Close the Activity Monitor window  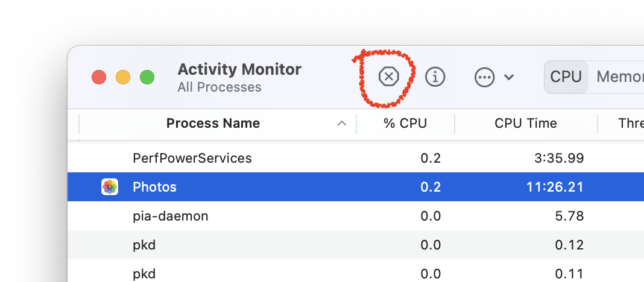99,77
